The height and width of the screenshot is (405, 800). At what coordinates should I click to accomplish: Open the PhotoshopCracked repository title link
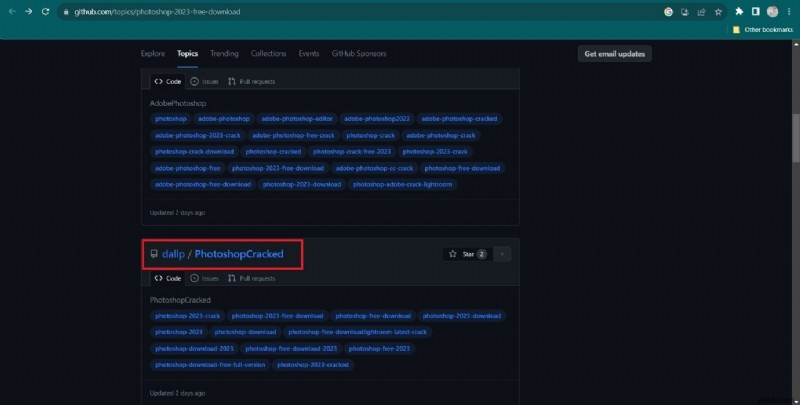239,254
